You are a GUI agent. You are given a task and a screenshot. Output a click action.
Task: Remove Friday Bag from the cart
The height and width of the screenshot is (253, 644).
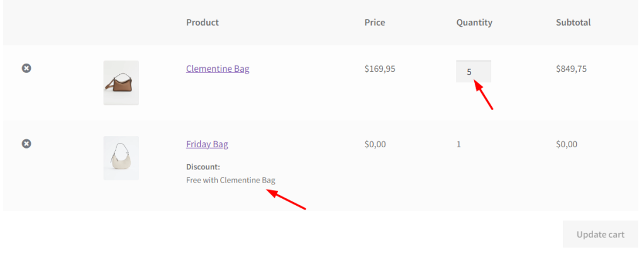coord(26,143)
